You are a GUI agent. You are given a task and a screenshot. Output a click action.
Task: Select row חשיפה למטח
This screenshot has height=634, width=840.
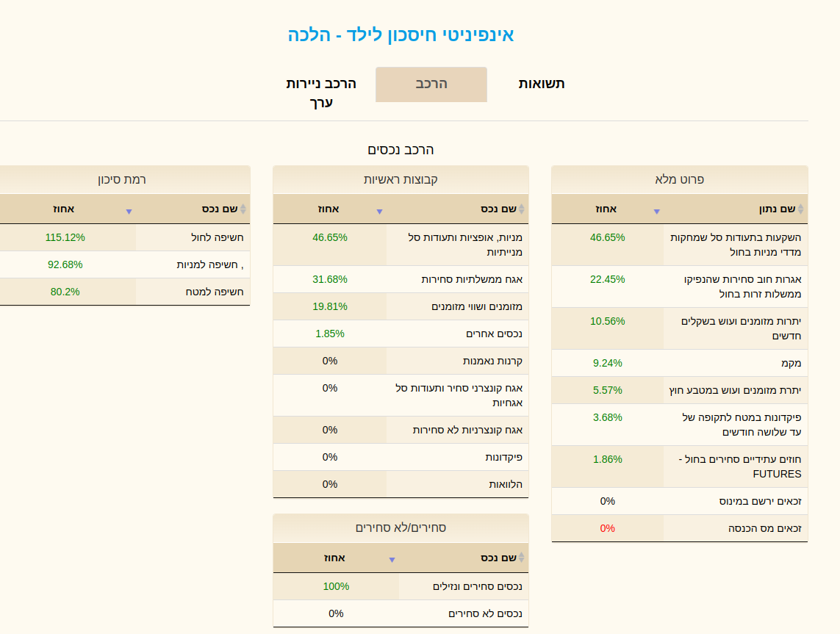(x=125, y=292)
